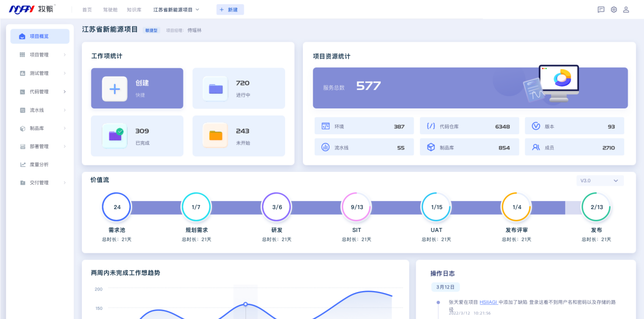
Task: Select the UAT progress circle 1/15
Action: (437, 207)
